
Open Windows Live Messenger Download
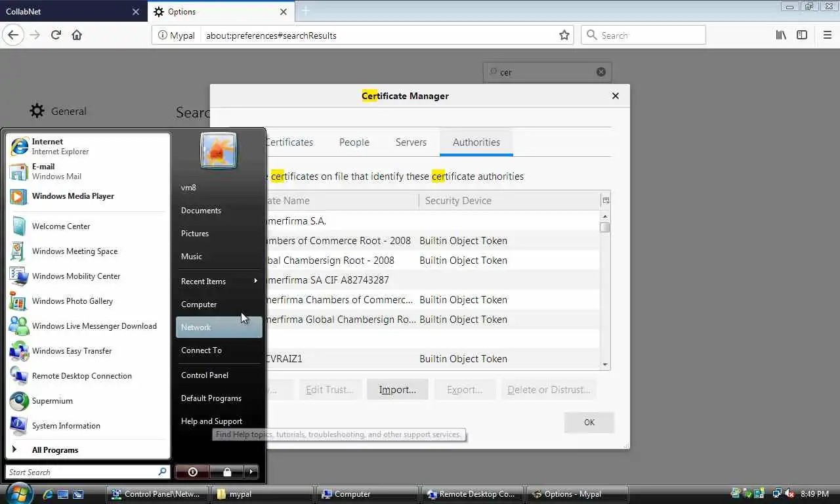[88, 325]
